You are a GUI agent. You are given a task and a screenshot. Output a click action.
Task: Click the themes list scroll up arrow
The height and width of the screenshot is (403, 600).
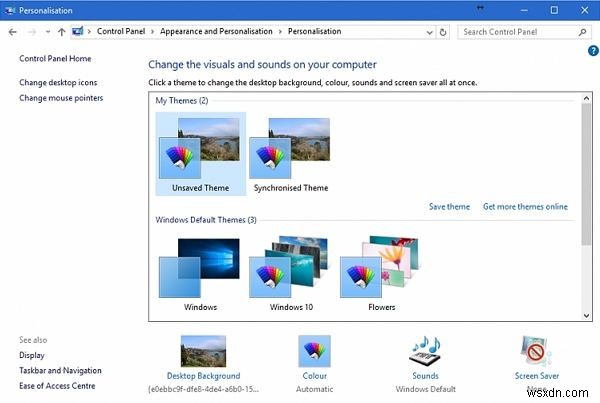(586, 98)
